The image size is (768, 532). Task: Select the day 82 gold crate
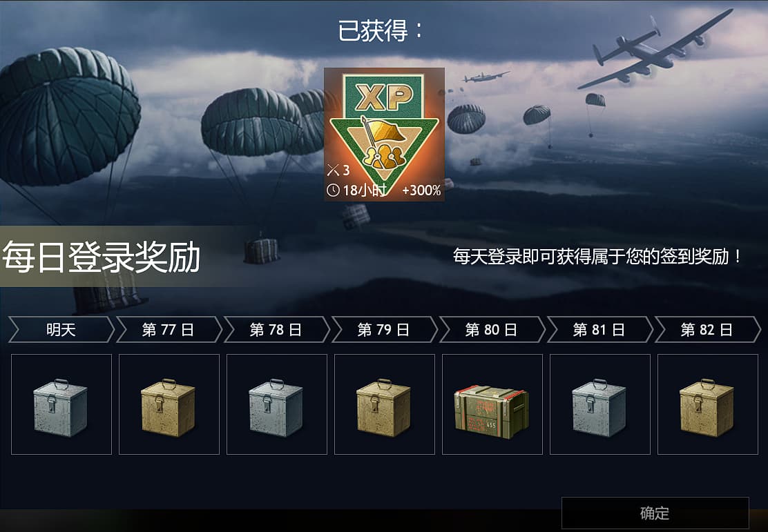(708, 404)
